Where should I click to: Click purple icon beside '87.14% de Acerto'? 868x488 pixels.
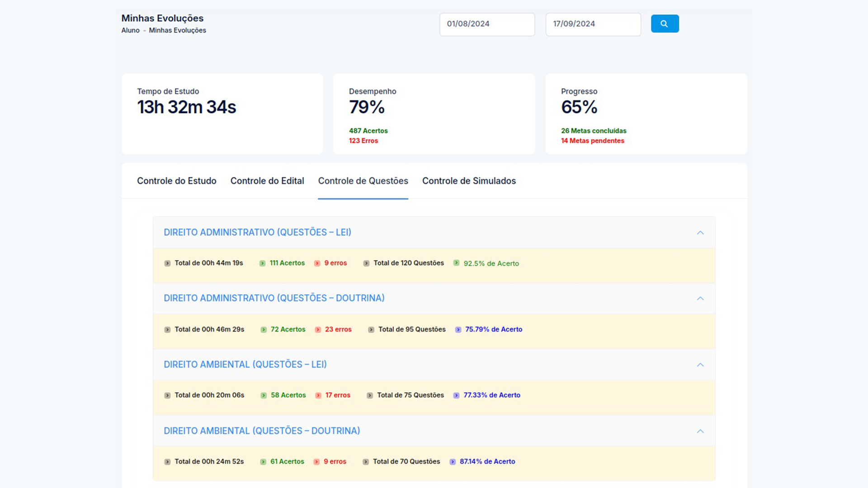coord(453,462)
